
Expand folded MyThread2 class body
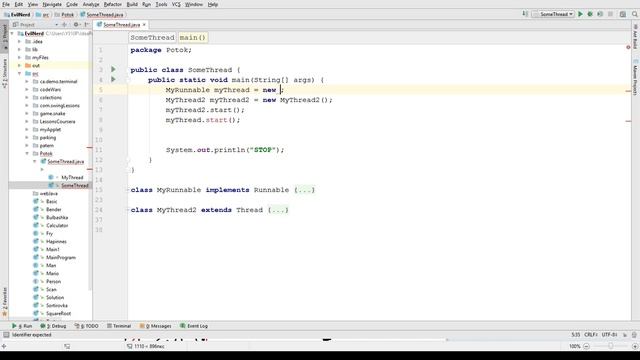[278, 210]
